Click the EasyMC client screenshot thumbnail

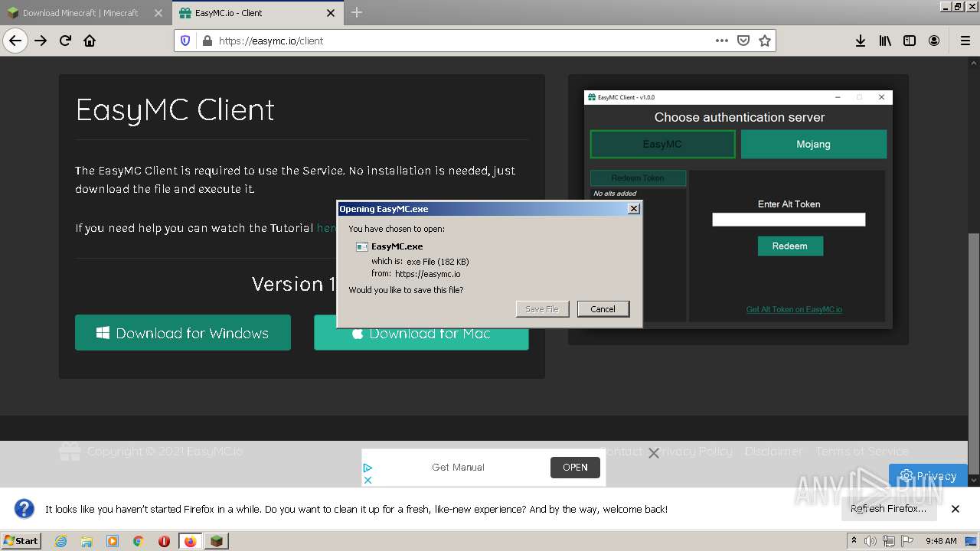click(x=738, y=209)
